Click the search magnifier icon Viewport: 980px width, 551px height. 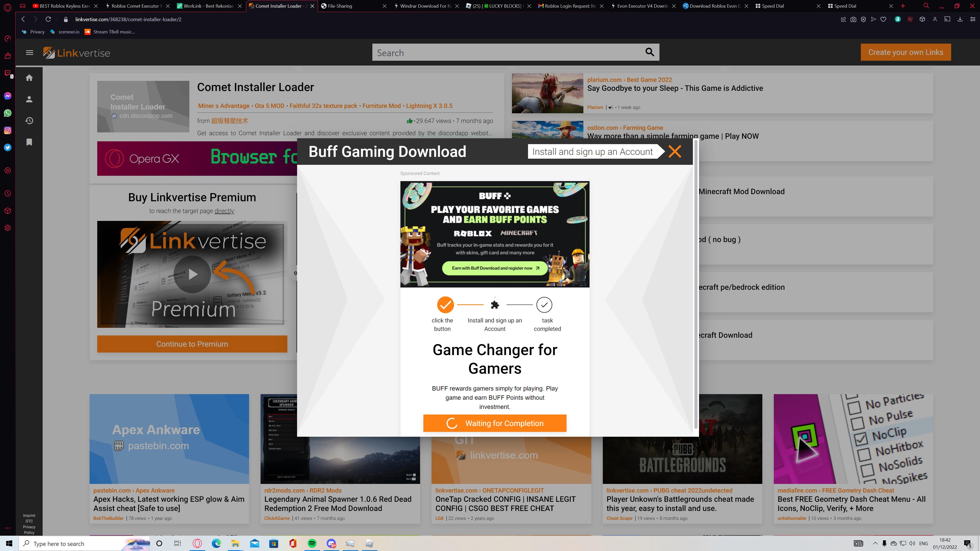pyautogui.click(x=650, y=52)
